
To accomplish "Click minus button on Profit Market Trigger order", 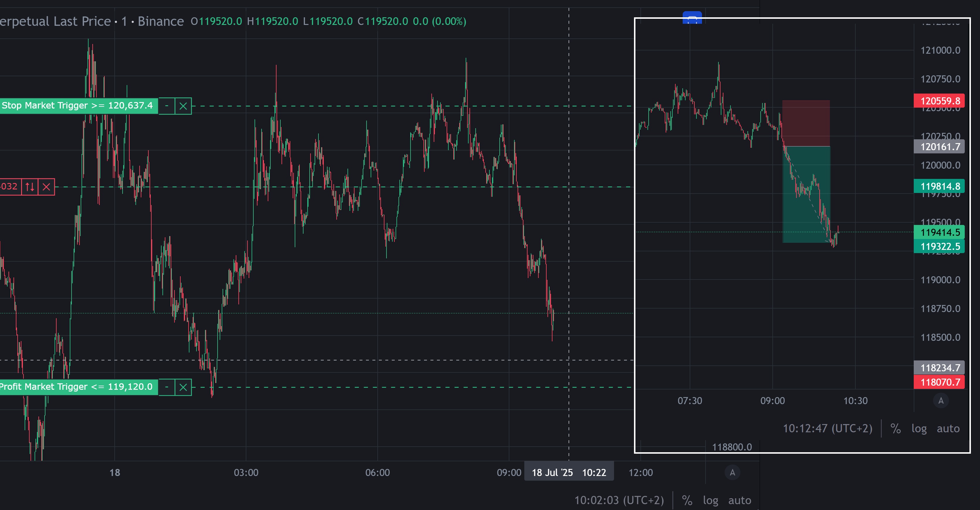I will [x=167, y=387].
